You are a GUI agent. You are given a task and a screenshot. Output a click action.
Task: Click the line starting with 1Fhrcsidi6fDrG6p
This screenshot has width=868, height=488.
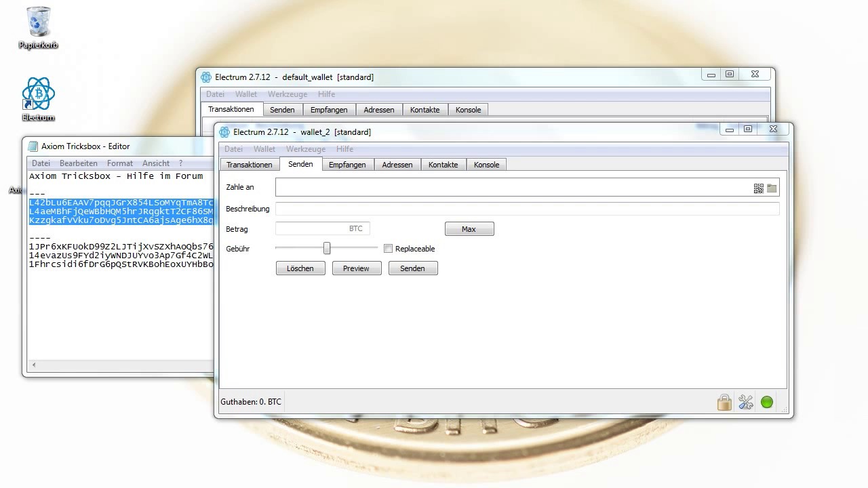click(x=121, y=264)
